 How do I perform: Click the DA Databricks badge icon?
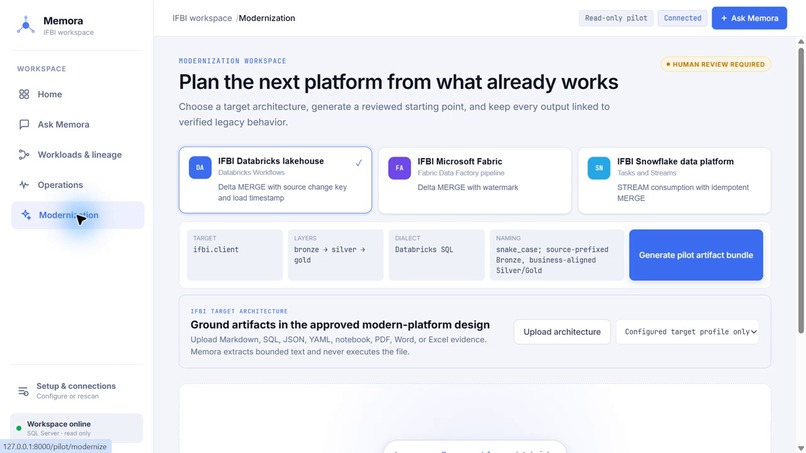tap(200, 168)
